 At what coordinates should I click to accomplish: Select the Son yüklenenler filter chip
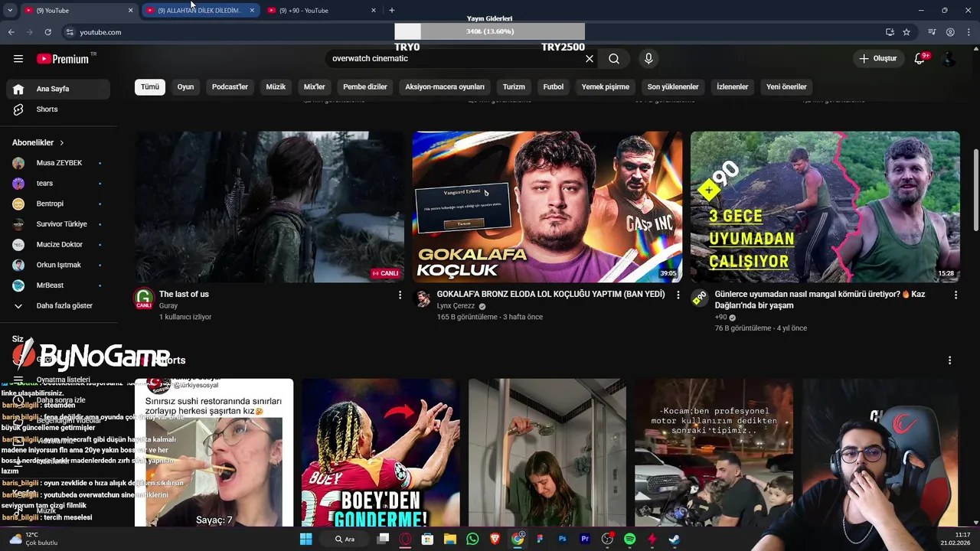pos(673,86)
